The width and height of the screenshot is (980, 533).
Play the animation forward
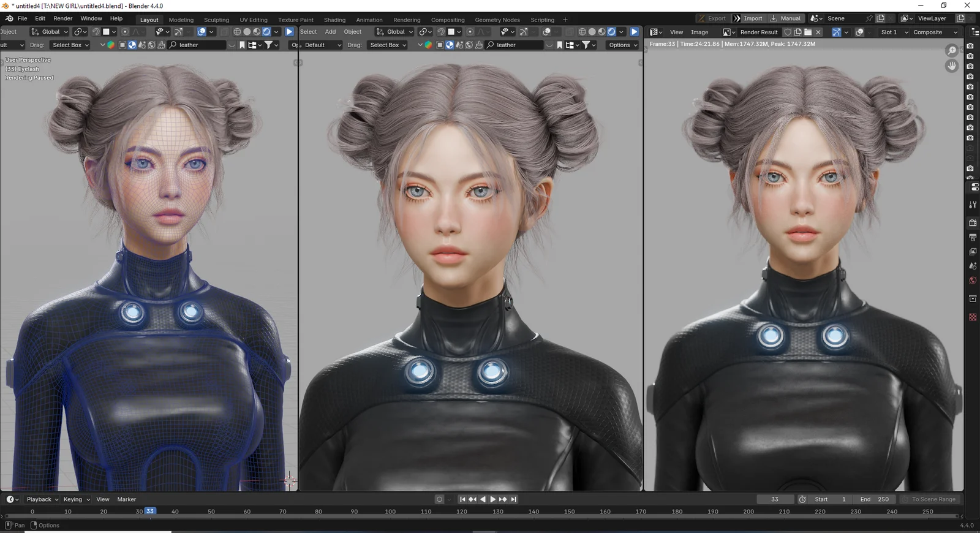492,499
